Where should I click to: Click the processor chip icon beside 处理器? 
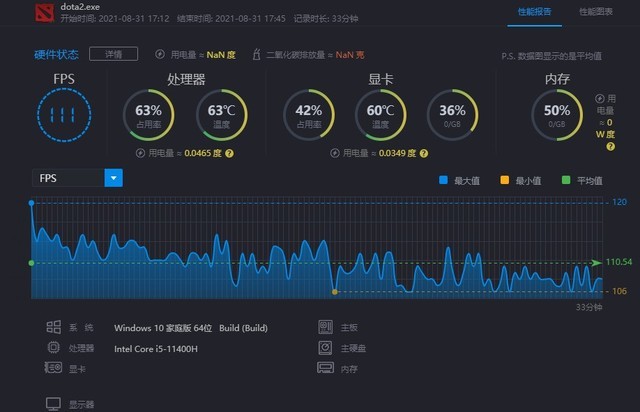coord(53,347)
